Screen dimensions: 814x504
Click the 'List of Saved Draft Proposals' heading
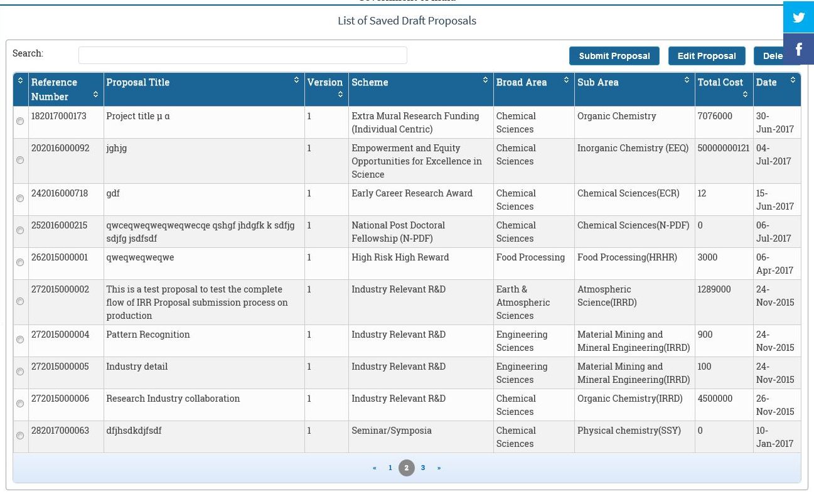(407, 21)
